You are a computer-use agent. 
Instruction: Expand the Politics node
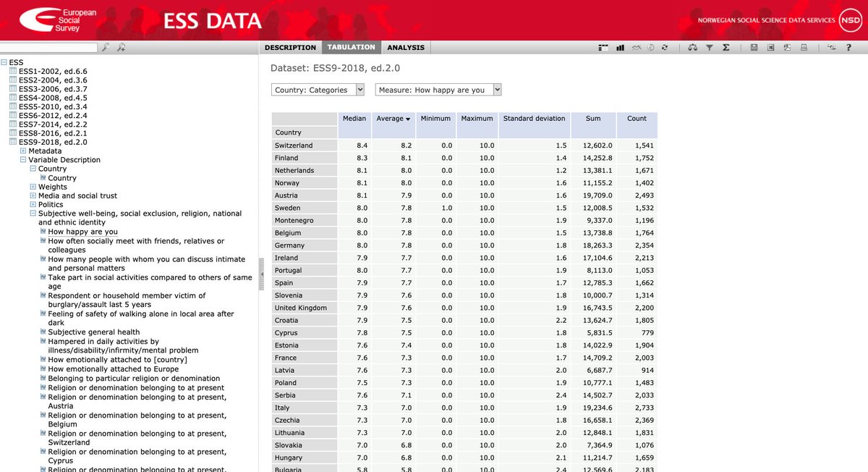(33, 205)
